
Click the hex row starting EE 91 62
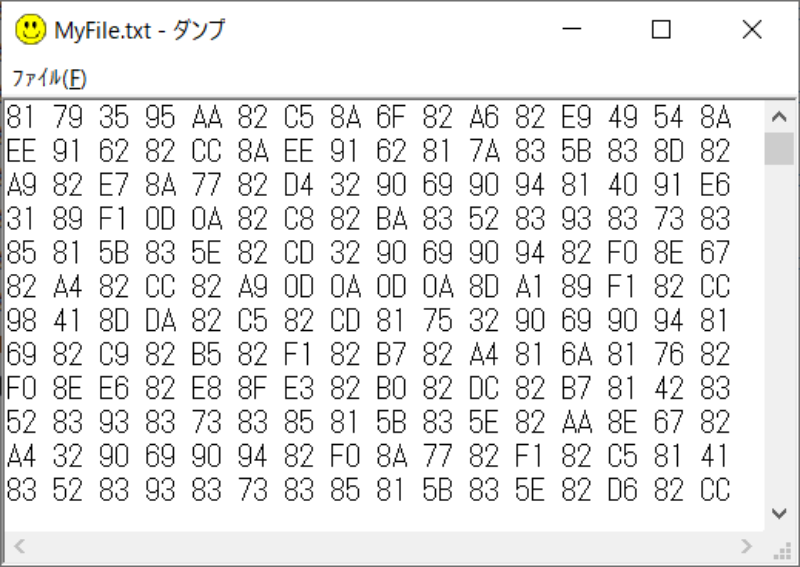(368, 152)
